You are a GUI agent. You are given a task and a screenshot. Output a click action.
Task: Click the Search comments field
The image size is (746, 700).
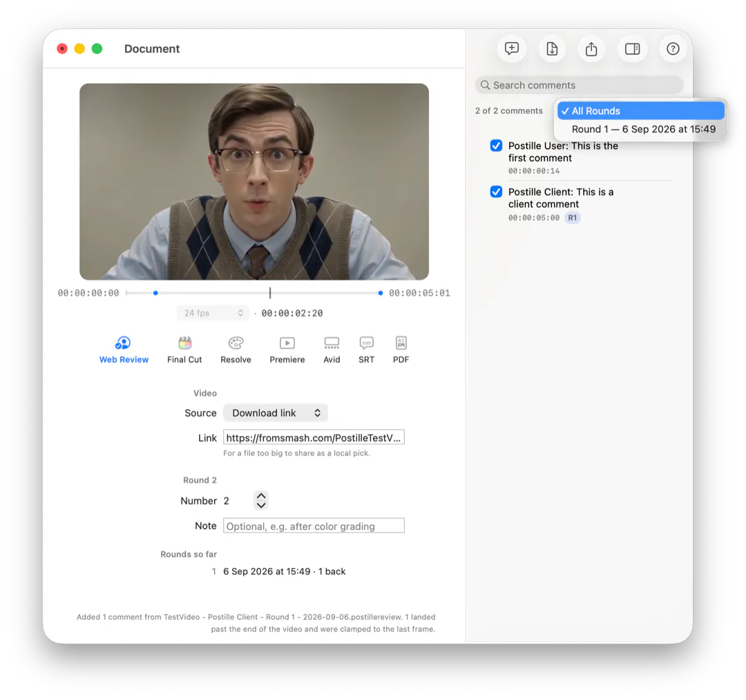(580, 85)
